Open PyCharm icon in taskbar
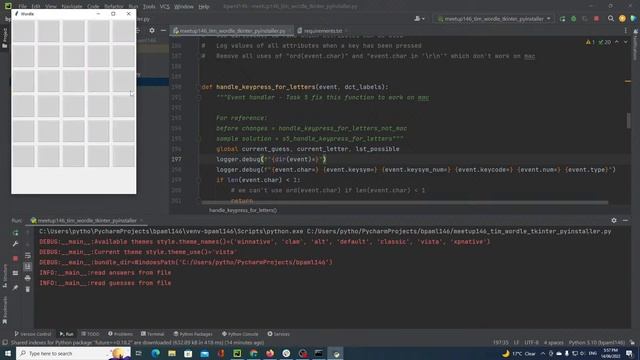 237,353
